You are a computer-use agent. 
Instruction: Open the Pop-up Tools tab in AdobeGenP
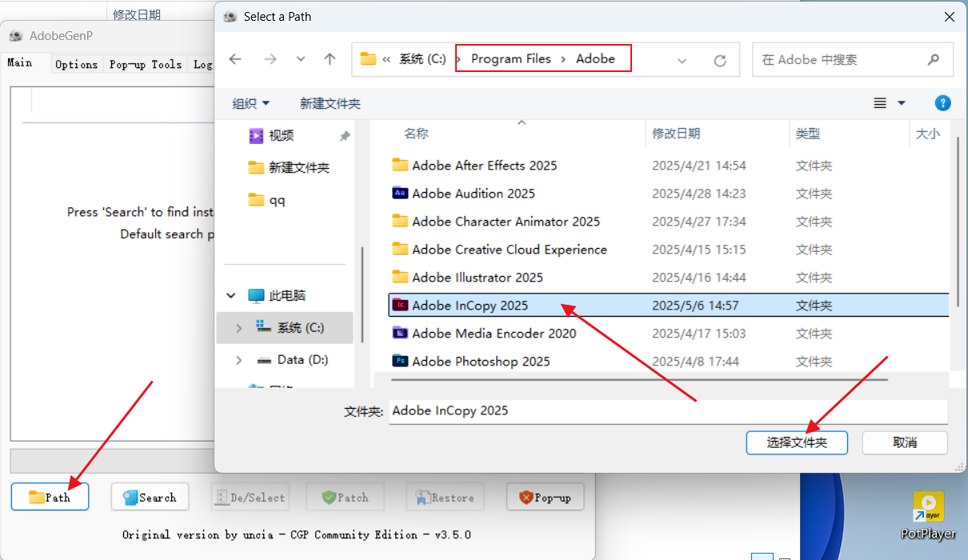[146, 64]
